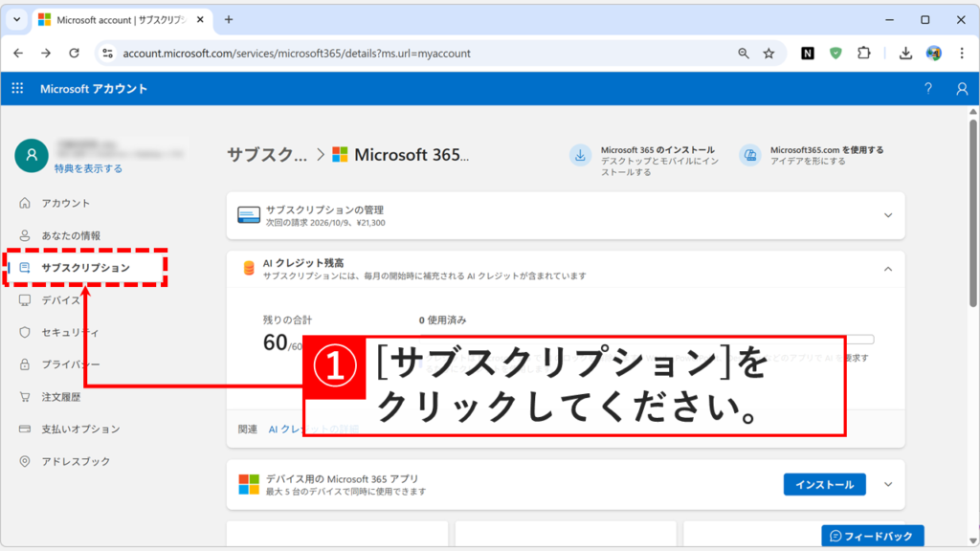This screenshot has height=551, width=980.
Task: Open tab search dropdown arrow
Action: (17, 19)
